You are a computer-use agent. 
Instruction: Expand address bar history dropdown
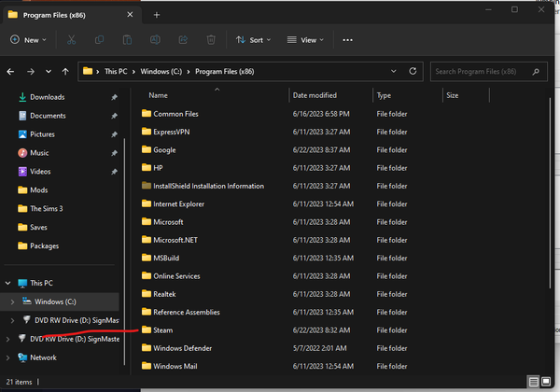click(394, 72)
